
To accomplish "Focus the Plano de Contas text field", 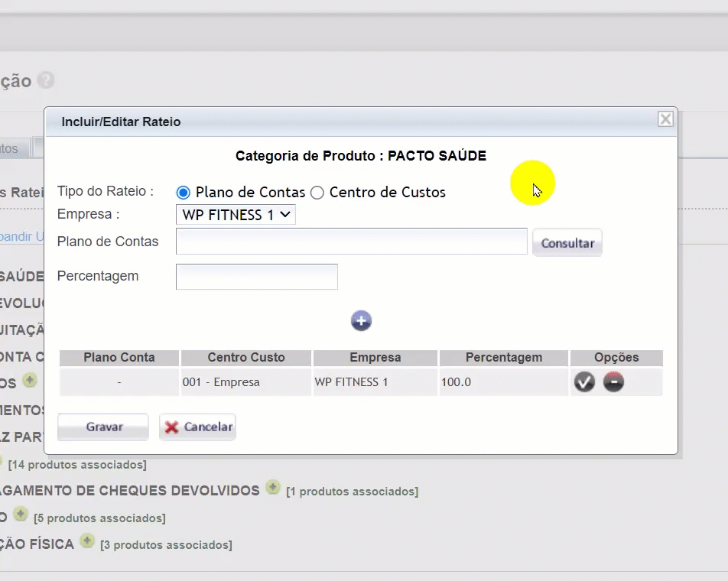I will [x=351, y=242].
